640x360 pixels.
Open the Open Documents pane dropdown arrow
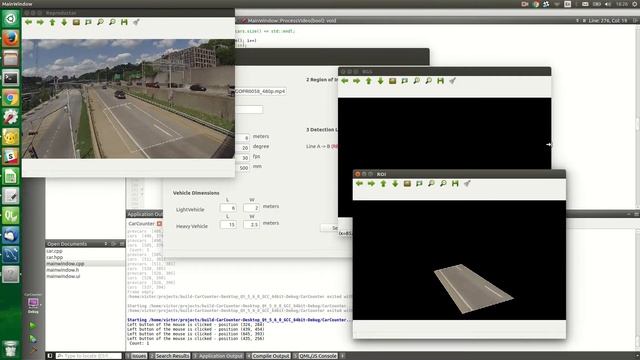point(106,244)
